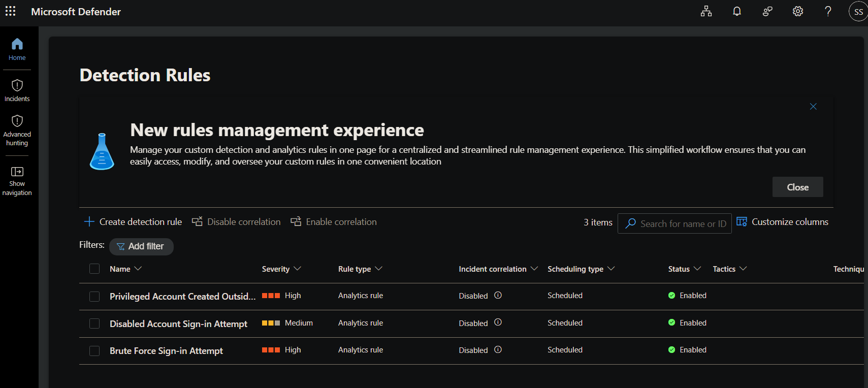Click the Techniqu column header
The image size is (868, 388).
click(848, 269)
